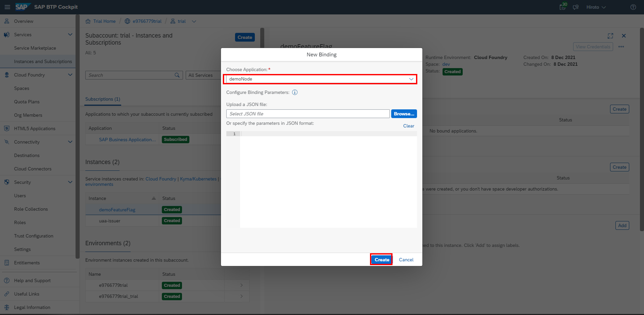Viewport: 644px width, 315px height.
Task: Click the Security shield sidebar icon
Action: pyautogui.click(x=7, y=182)
